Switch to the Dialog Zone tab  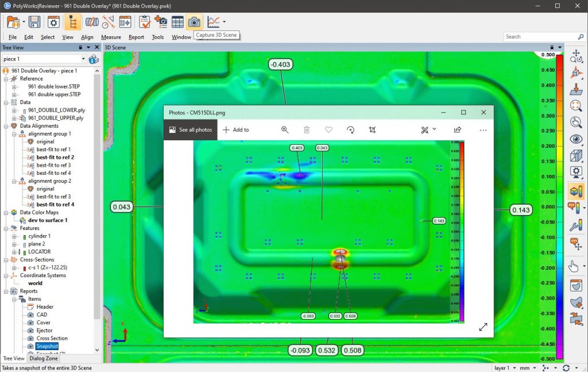click(x=43, y=358)
